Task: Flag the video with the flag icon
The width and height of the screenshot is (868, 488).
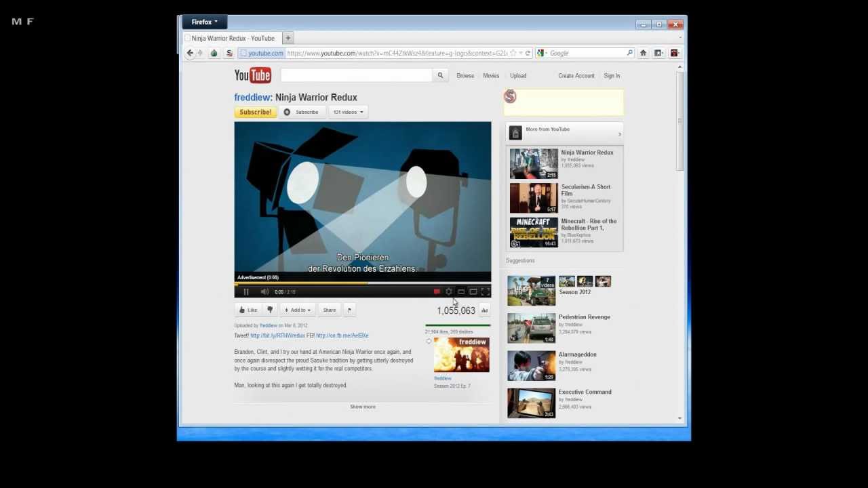Action: click(349, 310)
